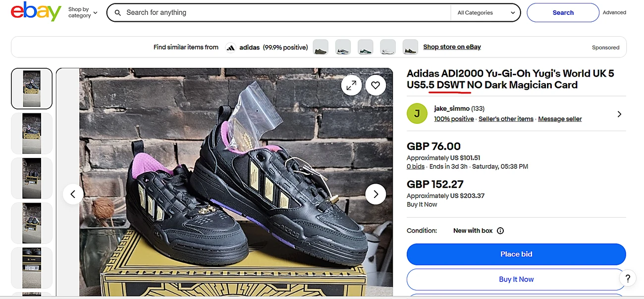Click Buy It Now
644x299 pixels.
coord(516,279)
